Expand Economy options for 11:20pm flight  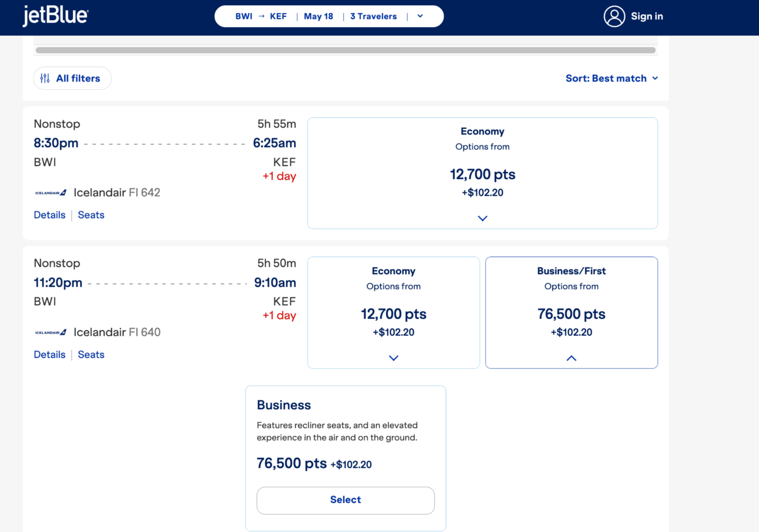[393, 358]
